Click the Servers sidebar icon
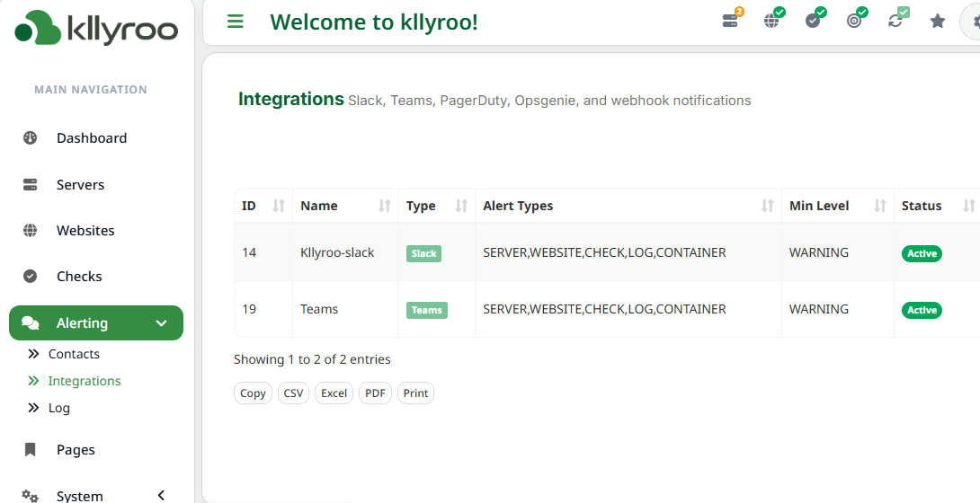 30,185
